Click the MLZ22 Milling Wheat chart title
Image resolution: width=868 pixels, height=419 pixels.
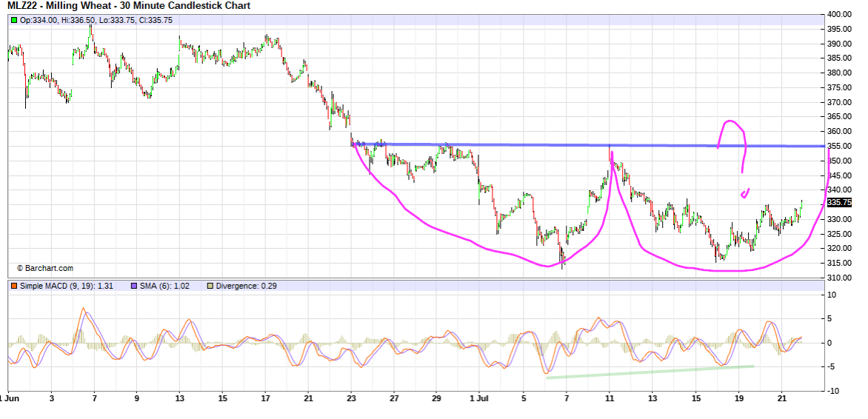click(129, 6)
